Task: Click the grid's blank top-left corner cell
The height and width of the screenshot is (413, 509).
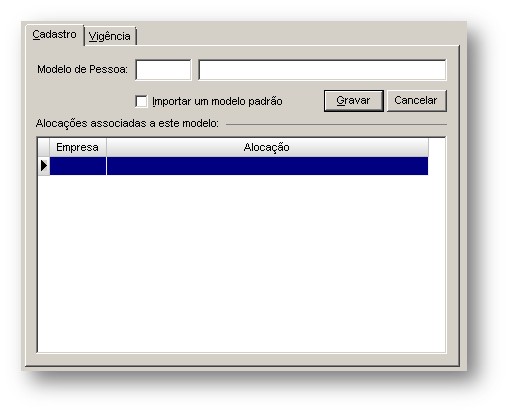Action: (x=44, y=147)
